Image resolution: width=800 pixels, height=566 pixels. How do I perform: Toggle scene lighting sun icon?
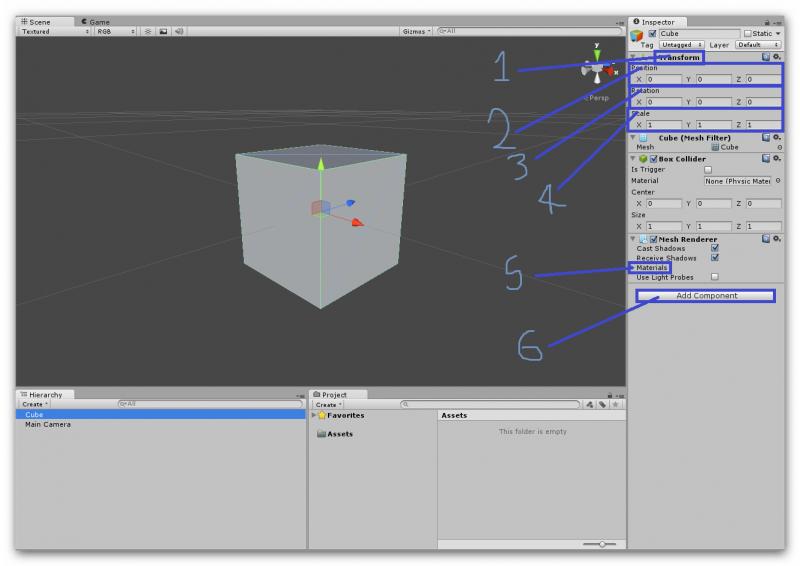pos(148,32)
